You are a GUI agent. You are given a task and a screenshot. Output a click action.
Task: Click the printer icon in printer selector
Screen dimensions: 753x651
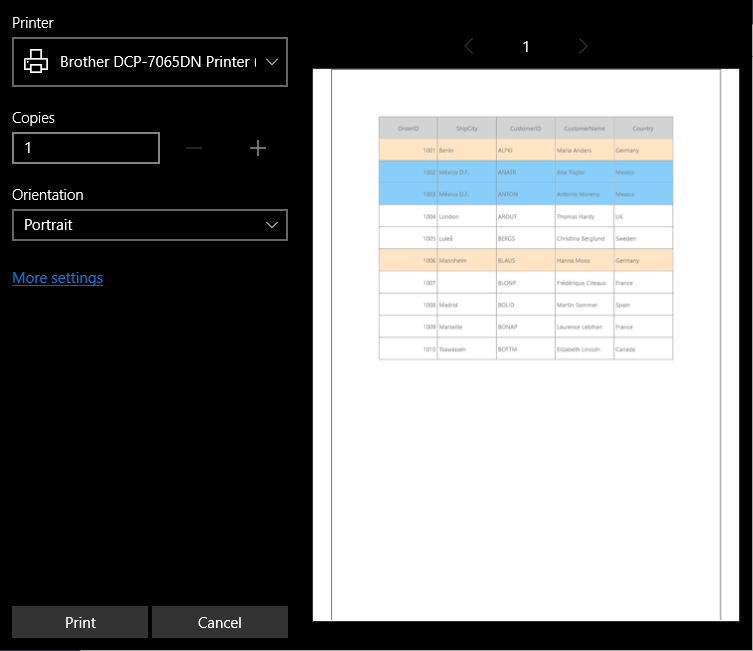(36, 61)
